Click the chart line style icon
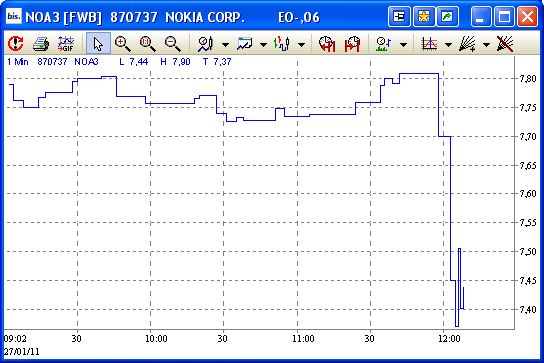 click(245, 44)
